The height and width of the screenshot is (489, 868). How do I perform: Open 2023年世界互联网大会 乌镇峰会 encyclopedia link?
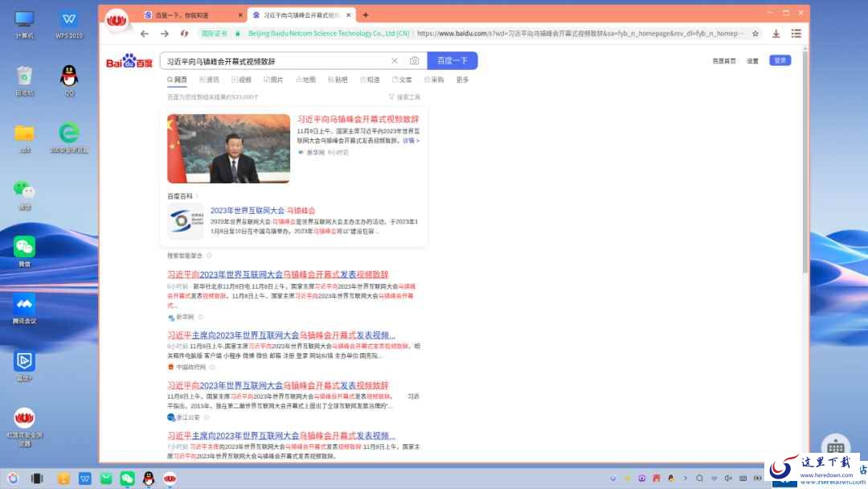click(262, 211)
